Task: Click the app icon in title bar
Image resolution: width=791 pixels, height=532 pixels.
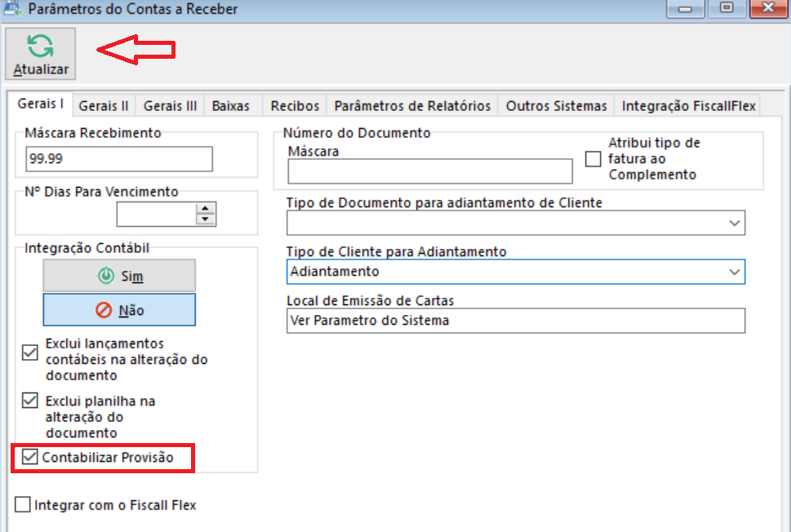Action: [x=12, y=8]
